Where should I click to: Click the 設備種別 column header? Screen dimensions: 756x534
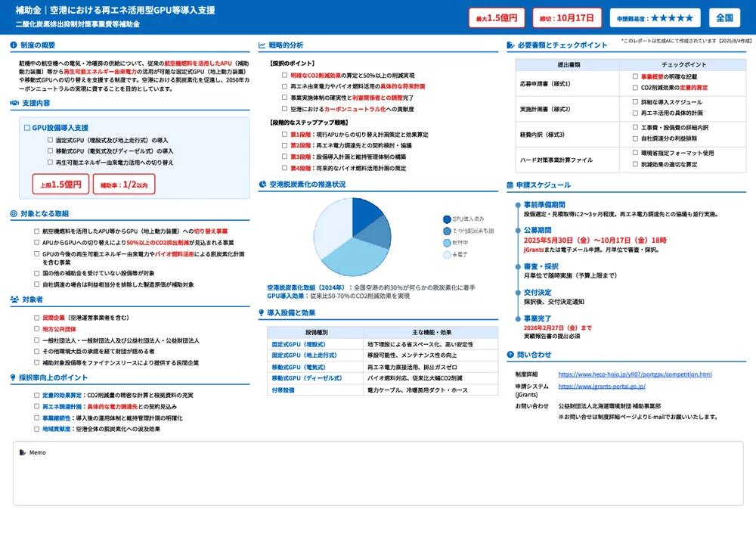[317, 332]
